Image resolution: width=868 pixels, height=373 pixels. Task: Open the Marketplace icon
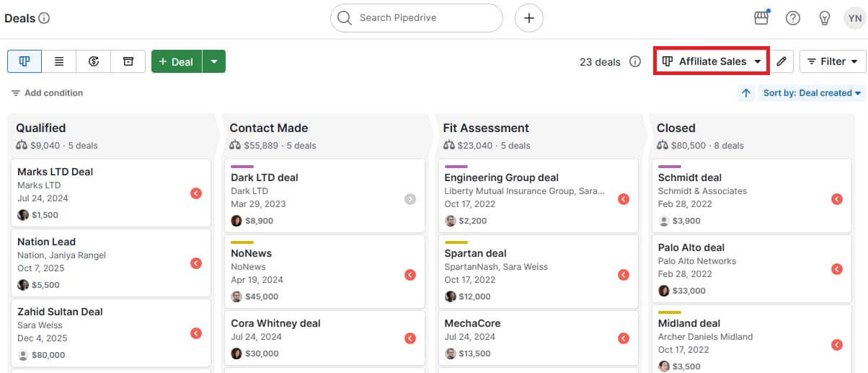click(x=761, y=18)
